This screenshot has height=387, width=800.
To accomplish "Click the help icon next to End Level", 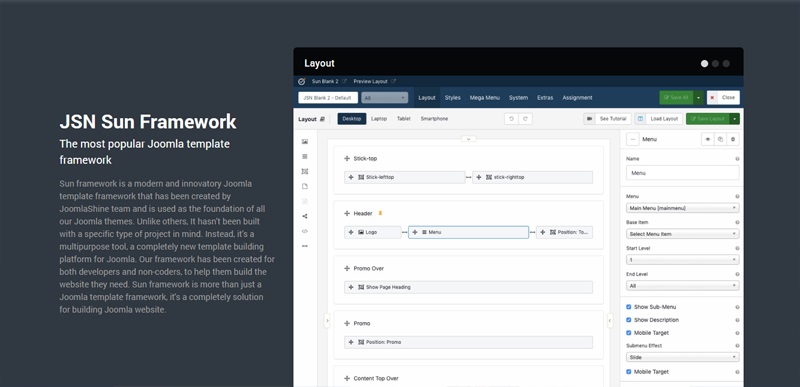I will pos(737,274).
